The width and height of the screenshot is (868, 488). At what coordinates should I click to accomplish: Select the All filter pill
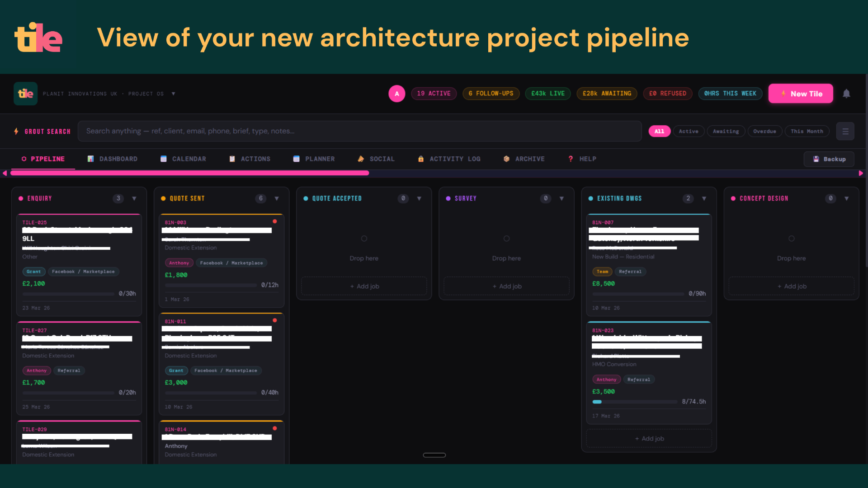tap(660, 131)
